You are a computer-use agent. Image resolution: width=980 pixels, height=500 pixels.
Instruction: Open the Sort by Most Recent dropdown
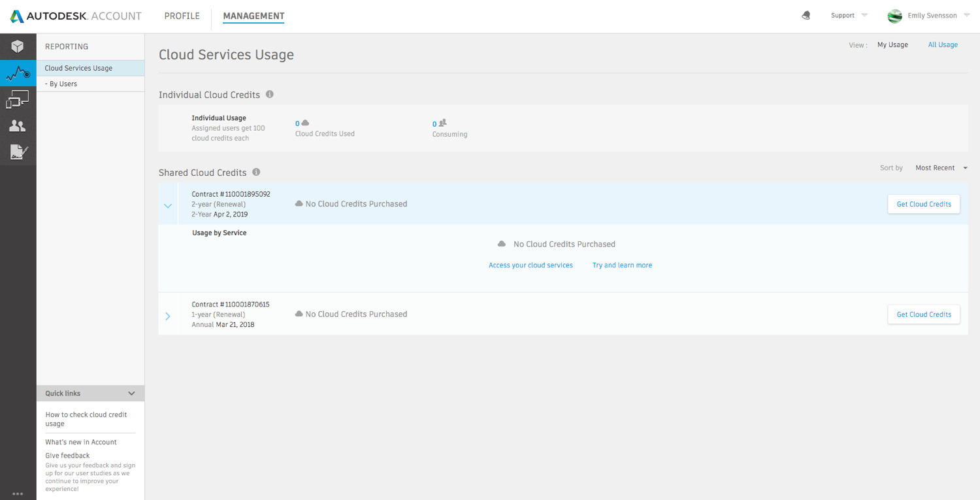point(941,168)
